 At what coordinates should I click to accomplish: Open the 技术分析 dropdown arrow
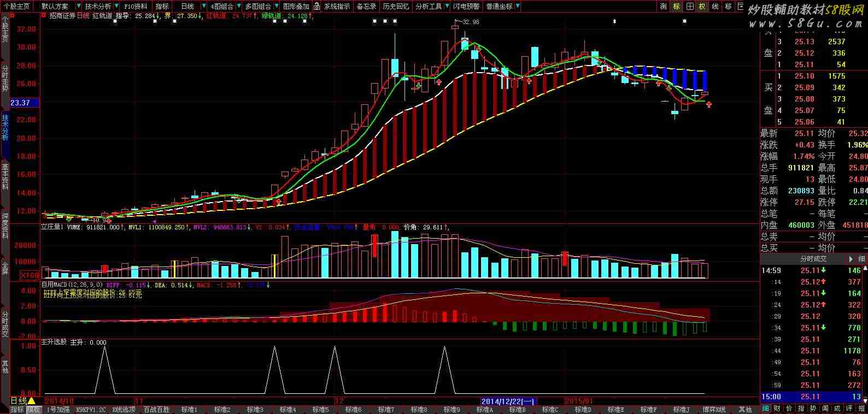click(116, 7)
